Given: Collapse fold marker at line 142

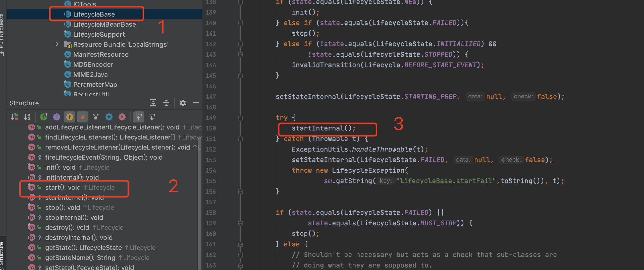Looking at the screenshot, I should tap(240, 44).
